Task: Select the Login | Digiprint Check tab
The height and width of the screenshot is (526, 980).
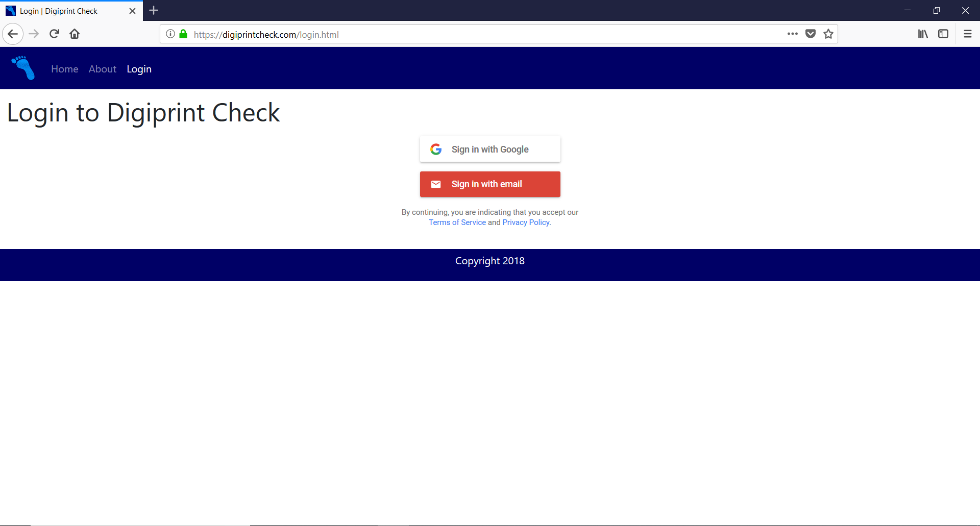Action: tap(71, 11)
